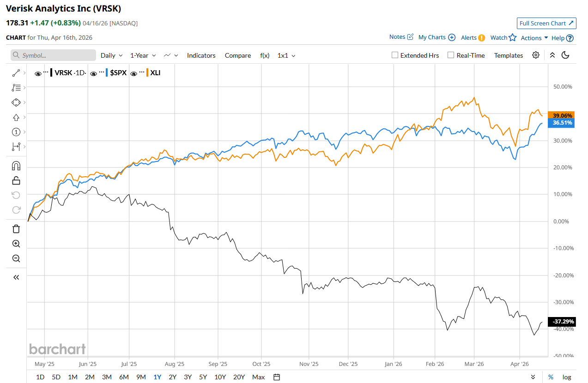Select the 5Y time range
This screenshot has width=588, height=383.
(203, 377)
